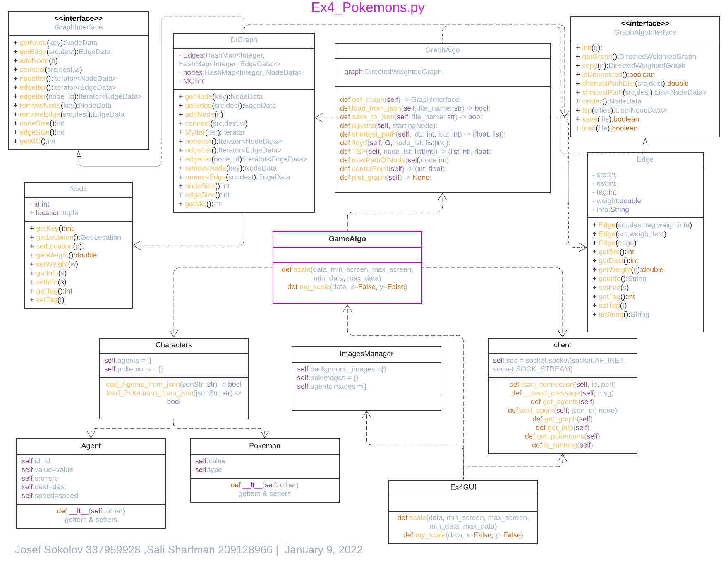Select the Agent class header
Screen dimensions: 728x563
click(91, 446)
